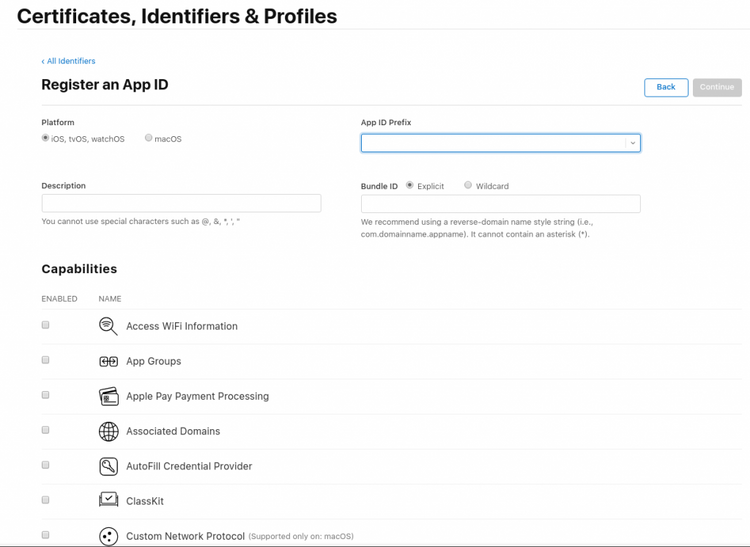Click the Custom Network Protocol icon

tap(109, 536)
